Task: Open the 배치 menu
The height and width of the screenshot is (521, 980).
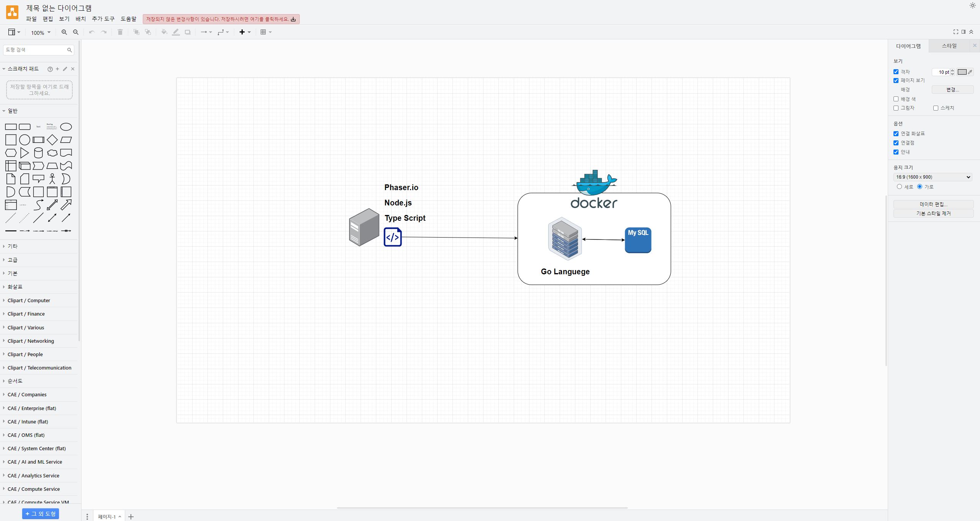Action: tap(80, 19)
